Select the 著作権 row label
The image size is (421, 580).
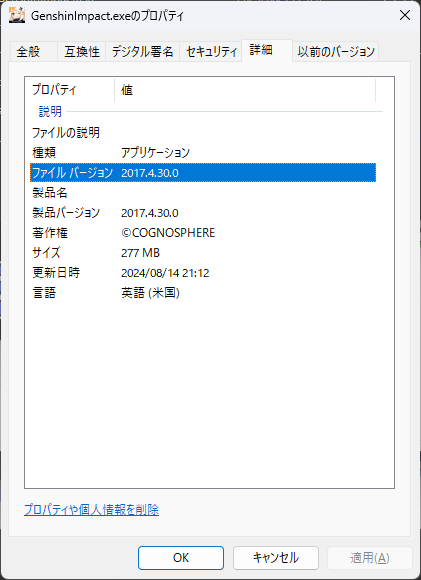tap(50, 233)
